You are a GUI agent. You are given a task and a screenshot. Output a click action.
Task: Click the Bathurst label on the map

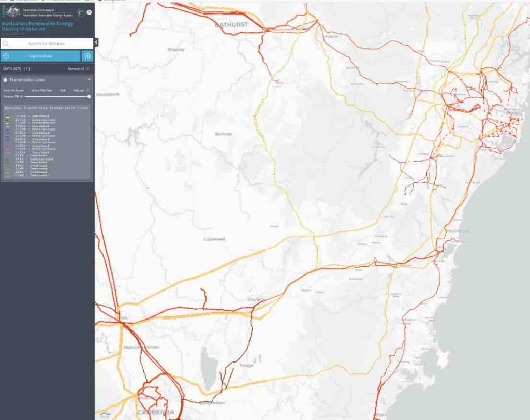coord(232,24)
